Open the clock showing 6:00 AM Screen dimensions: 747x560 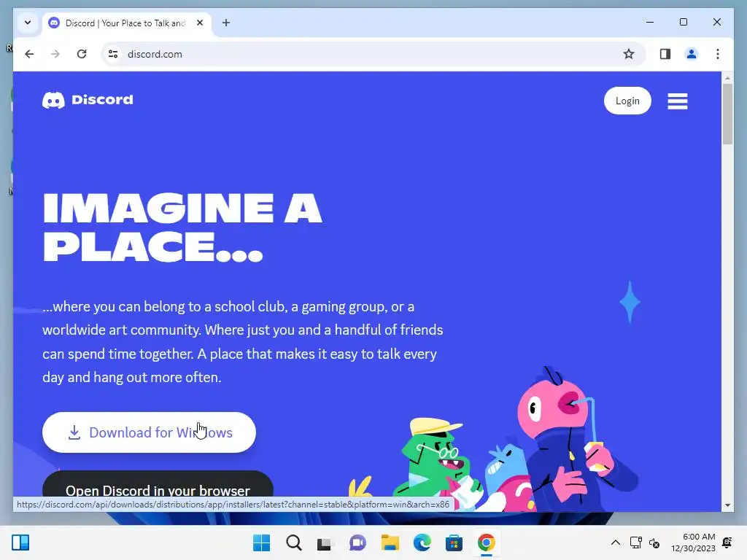[693, 542]
